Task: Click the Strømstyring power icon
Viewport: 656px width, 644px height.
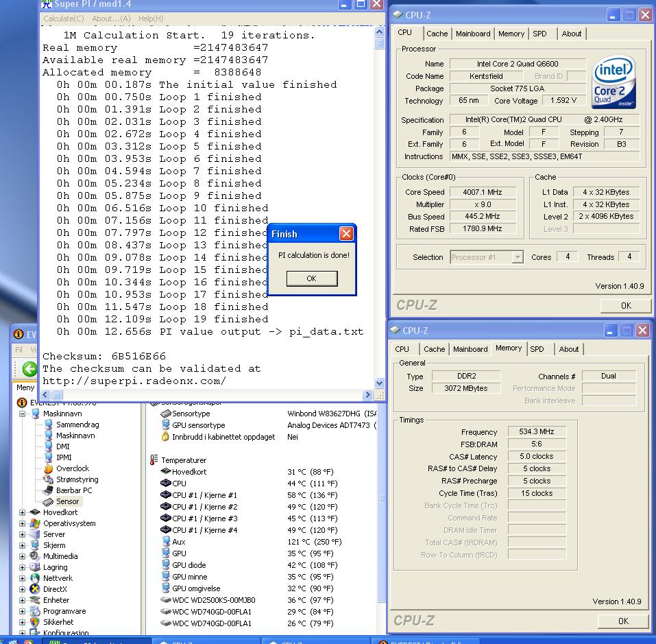Action: 49,479
